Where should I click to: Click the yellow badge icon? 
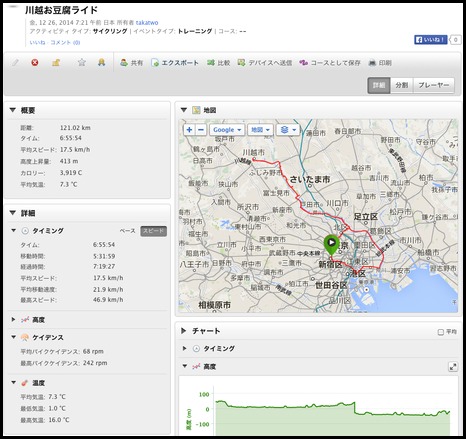click(x=102, y=62)
